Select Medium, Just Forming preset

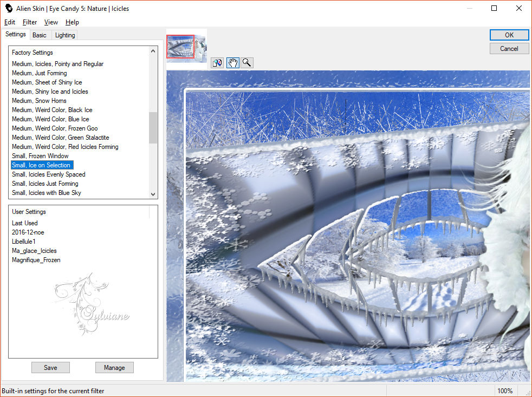40,73
